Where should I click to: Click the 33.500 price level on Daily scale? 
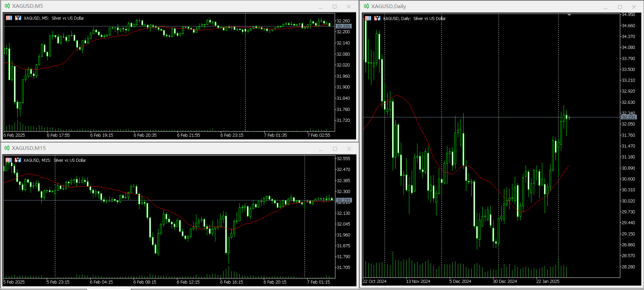tap(628, 70)
